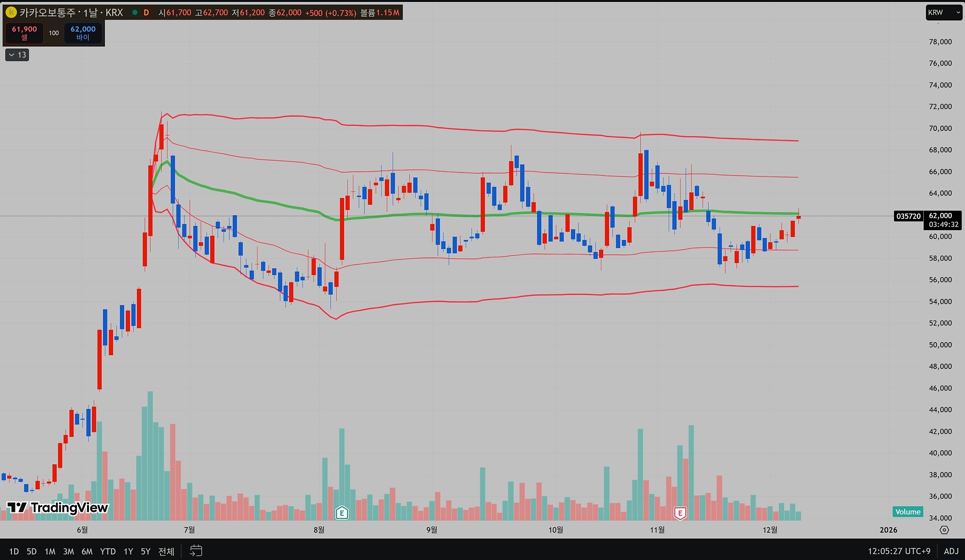Open the KRW currency dropdown

pyautogui.click(x=943, y=13)
